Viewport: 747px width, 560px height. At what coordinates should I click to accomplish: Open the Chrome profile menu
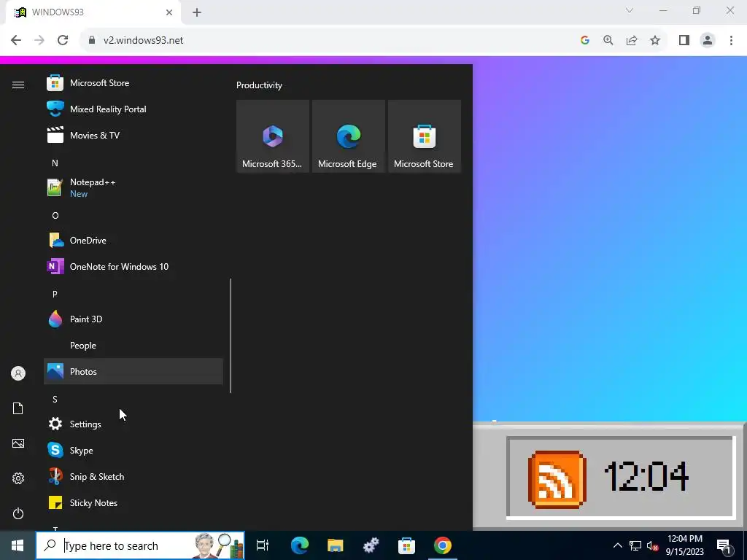click(708, 40)
